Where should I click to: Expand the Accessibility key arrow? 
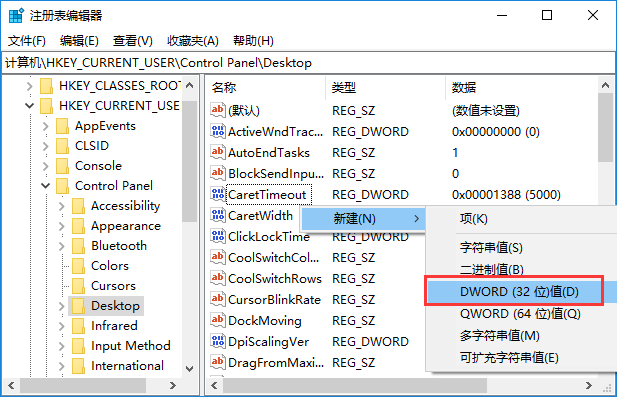tap(61, 206)
